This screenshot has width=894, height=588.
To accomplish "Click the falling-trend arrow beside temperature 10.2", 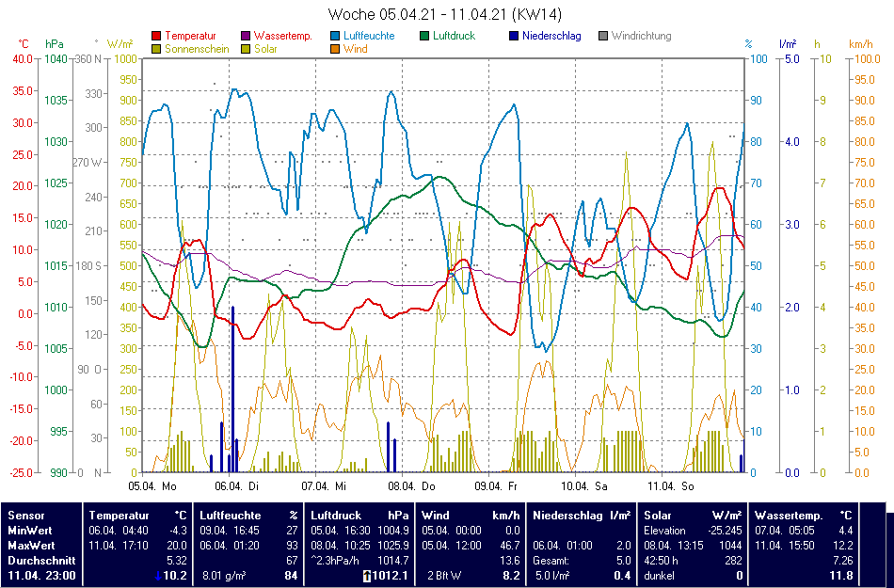I will tap(158, 576).
